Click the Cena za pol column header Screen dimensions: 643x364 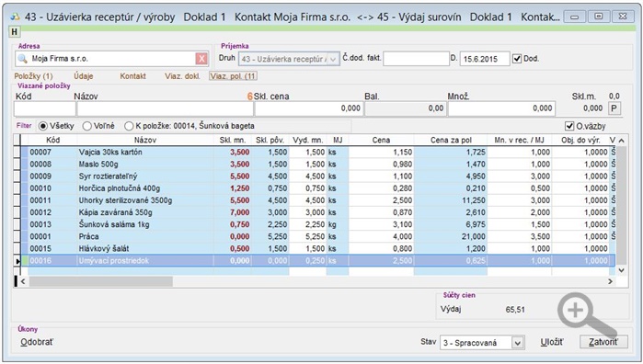(451, 141)
